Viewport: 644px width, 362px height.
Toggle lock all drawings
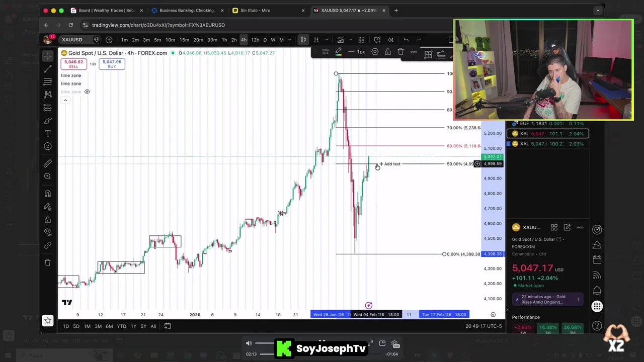point(48,220)
